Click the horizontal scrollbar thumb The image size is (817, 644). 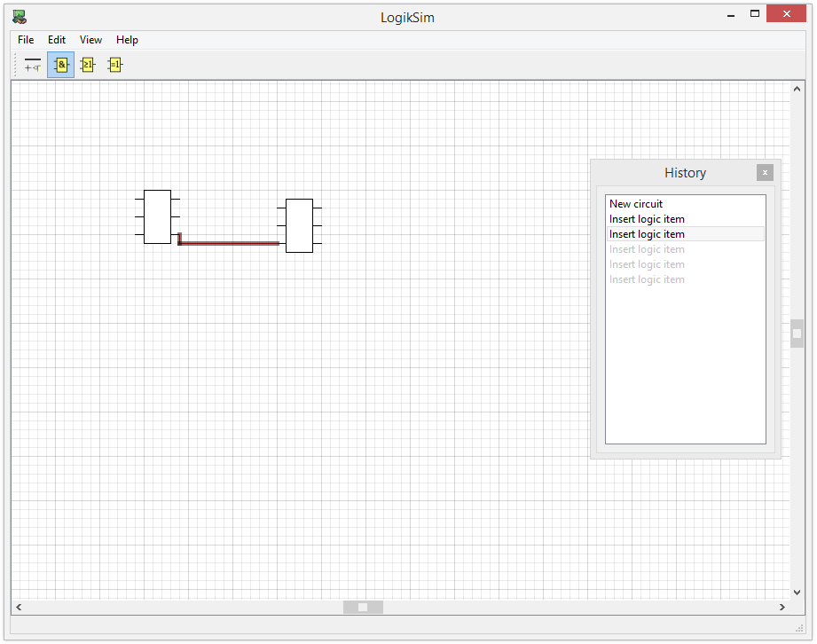coord(363,608)
